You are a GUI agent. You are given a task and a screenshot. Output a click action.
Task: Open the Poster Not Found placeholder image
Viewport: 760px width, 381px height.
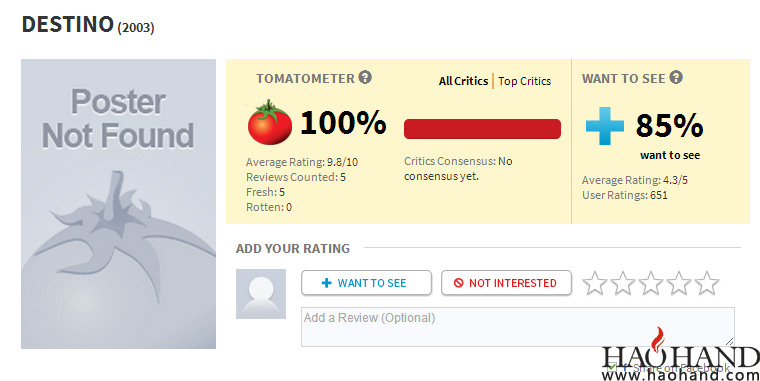point(118,204)
